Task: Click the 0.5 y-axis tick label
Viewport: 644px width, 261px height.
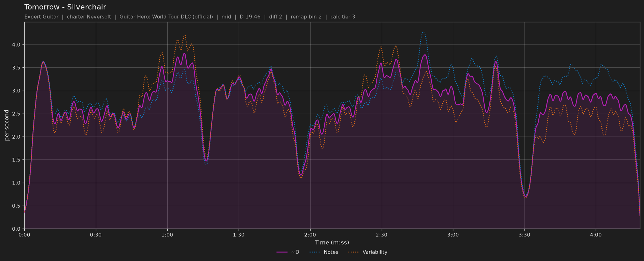Action: tap(16, 206)
